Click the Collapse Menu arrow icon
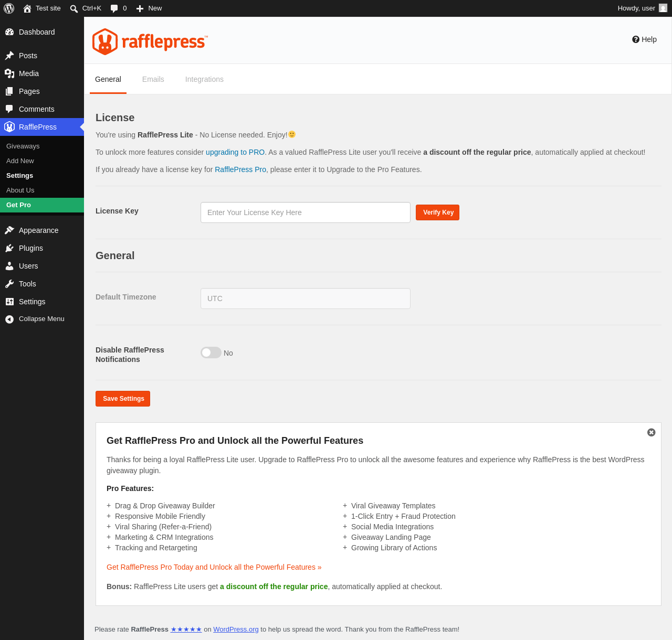Image resolution: width=672 pixels, height=640 pixels. pyautogui.click(x=9, y=319)
